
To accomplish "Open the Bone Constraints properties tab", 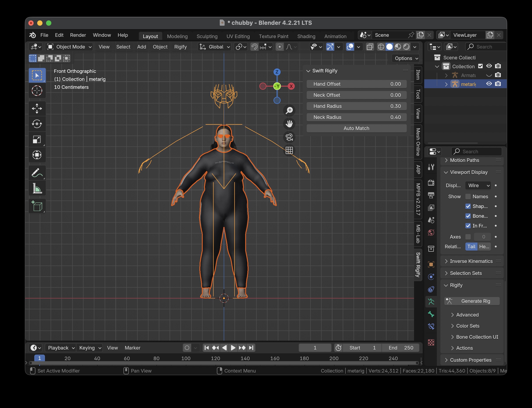I will [431, 326].
